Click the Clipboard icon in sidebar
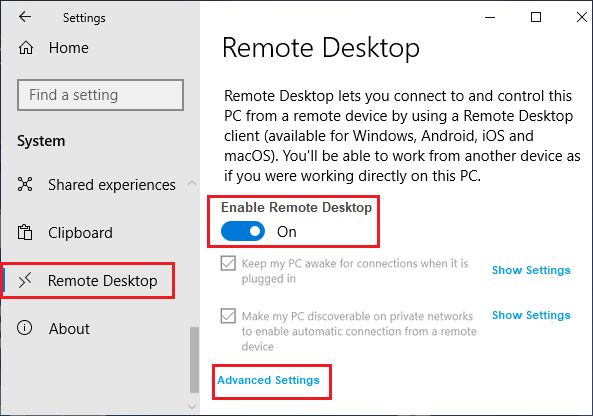 click(25, 232)
